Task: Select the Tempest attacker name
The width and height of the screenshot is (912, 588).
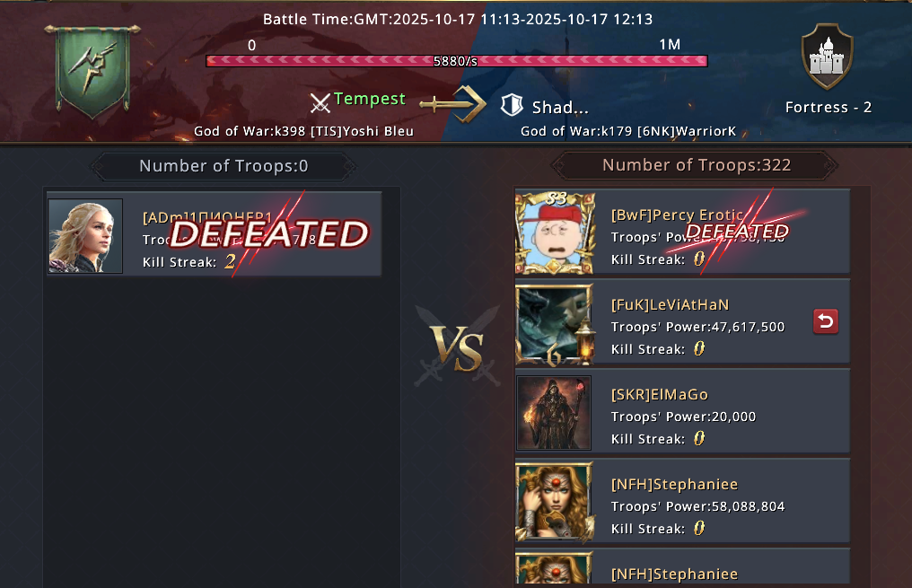Action: point(369,99)
